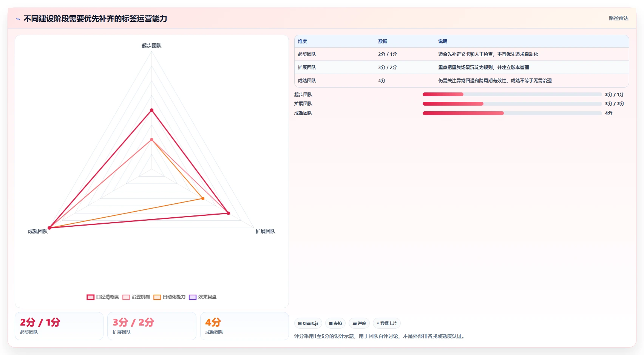
Task: Click the panel title 不同建设阶段需要优先补齐的标签运营能力
Action: (x=95, y=18)
